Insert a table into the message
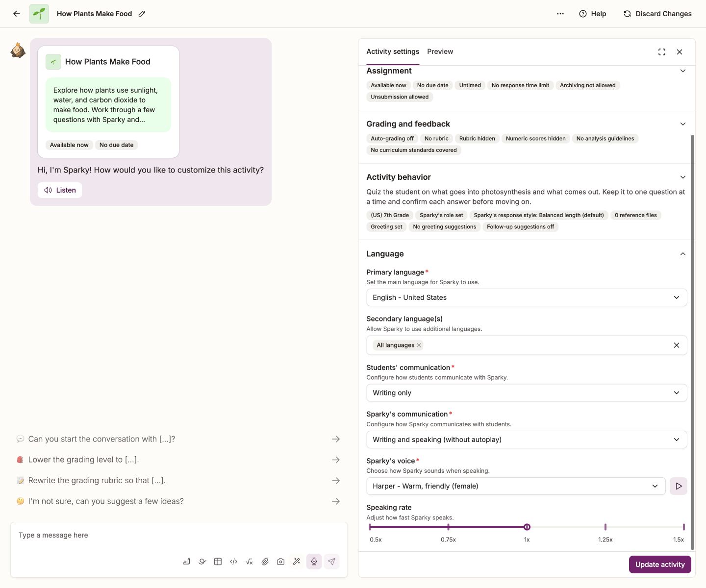 [218, 562]
